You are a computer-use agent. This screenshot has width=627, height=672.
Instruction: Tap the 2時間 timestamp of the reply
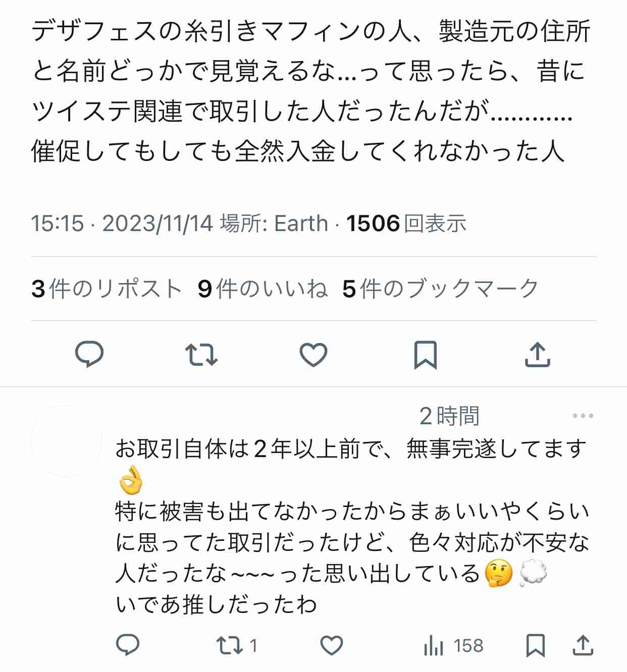pyautogui.click(x=449, y=416)
